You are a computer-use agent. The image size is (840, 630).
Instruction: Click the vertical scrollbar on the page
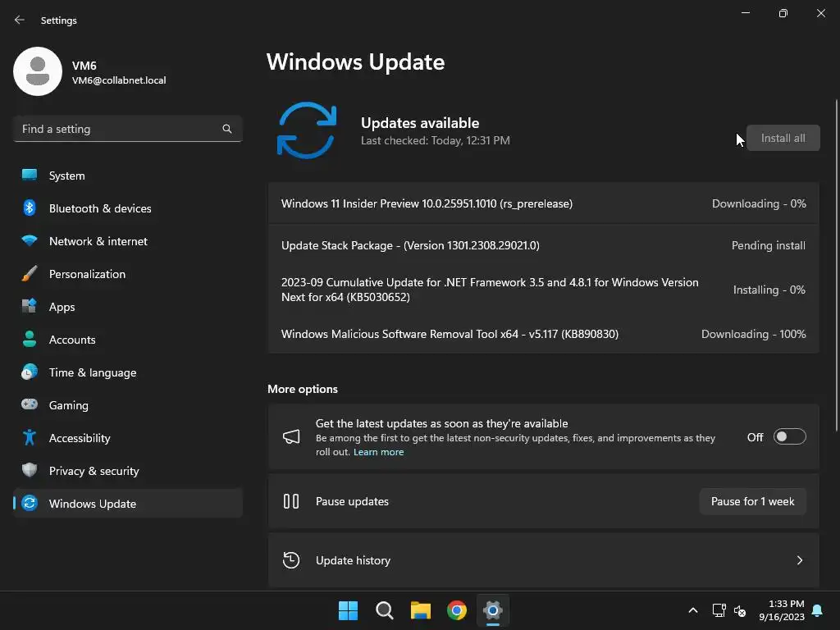836,265
